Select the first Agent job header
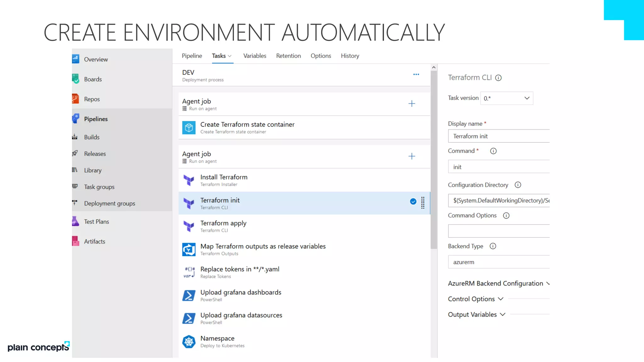The width and height of the screenshot is (644, 362). (304, 104)
